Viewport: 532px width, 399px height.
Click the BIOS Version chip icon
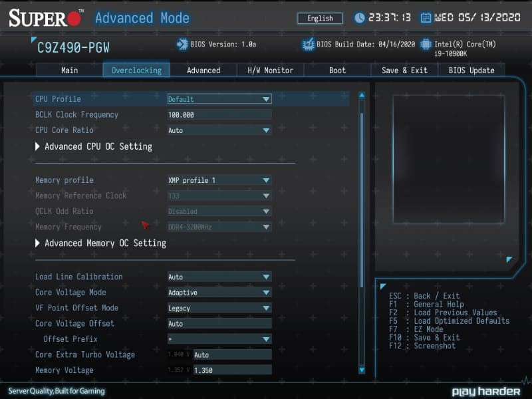tap(181, 44)
